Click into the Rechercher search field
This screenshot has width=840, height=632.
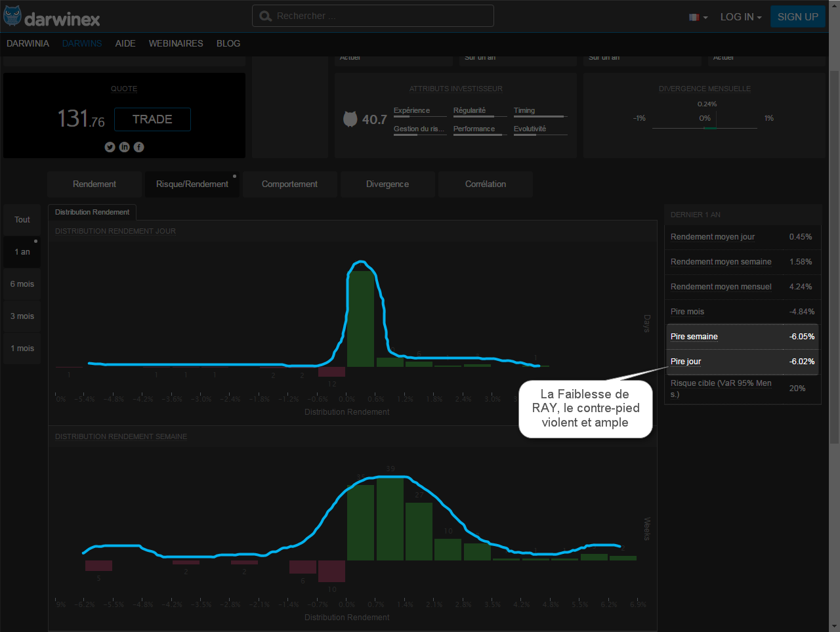tap(381, 16)
